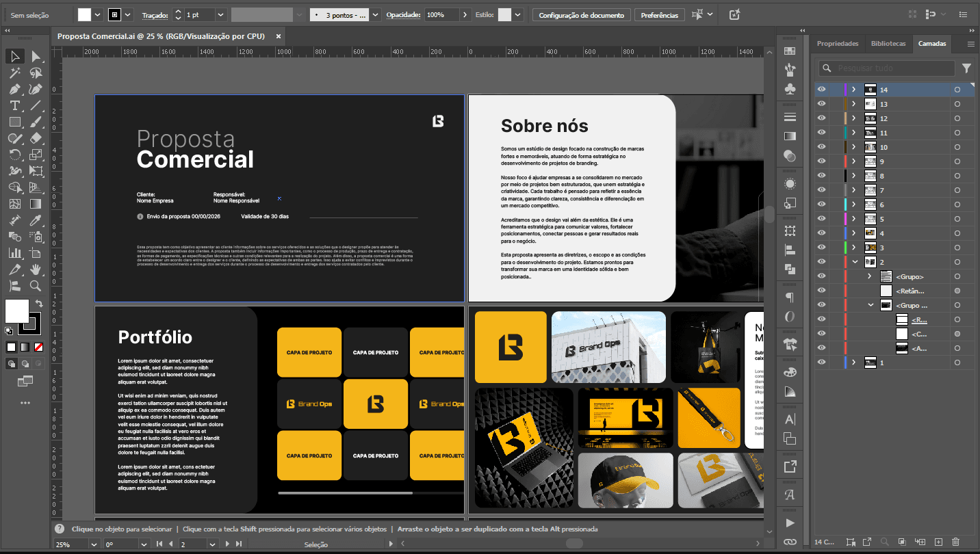980x554 pixels.
Task: Create a new layer with plus icon
Action: pyautogui.click(x=938, y=542)
